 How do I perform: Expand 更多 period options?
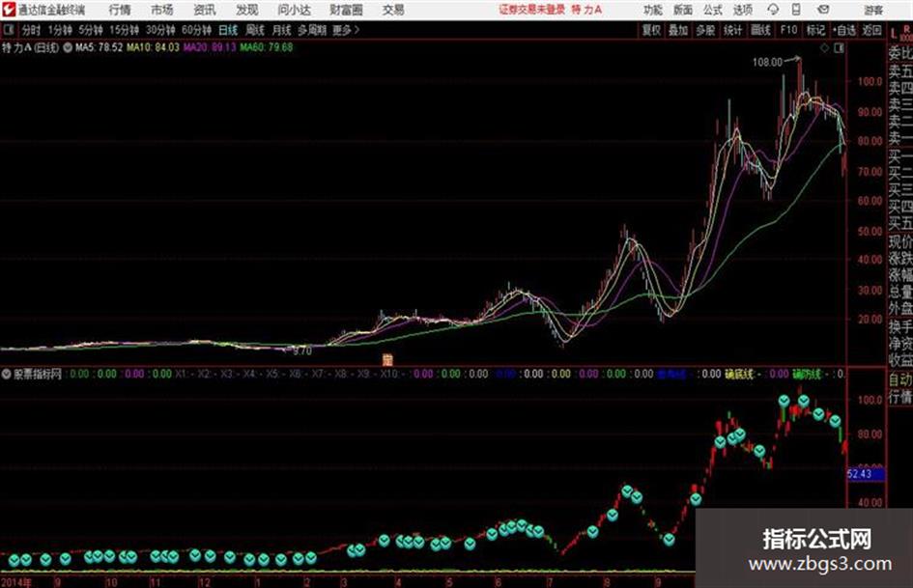point(347,30)
